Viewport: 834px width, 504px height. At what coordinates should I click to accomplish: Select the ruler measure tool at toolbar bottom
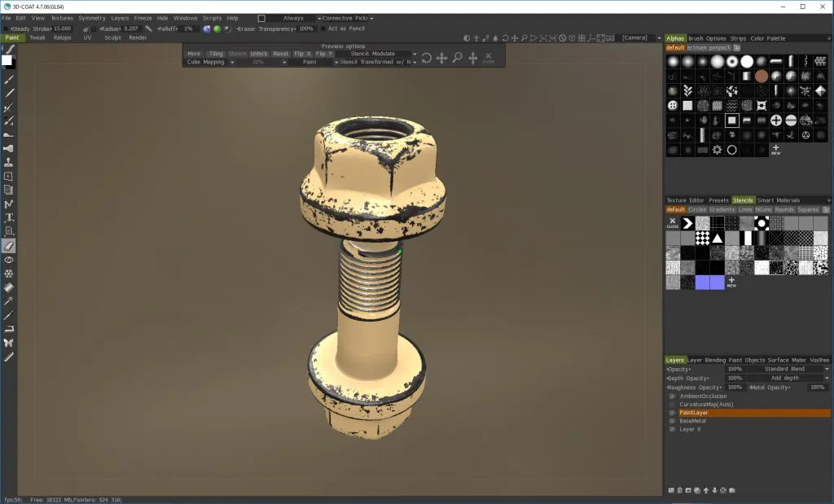8,357
